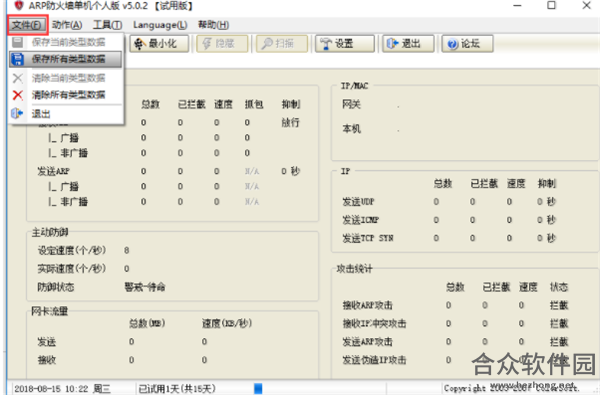Click the 发送ARP row label
Viewport: 600px width, 395px height.
point(54,171)
